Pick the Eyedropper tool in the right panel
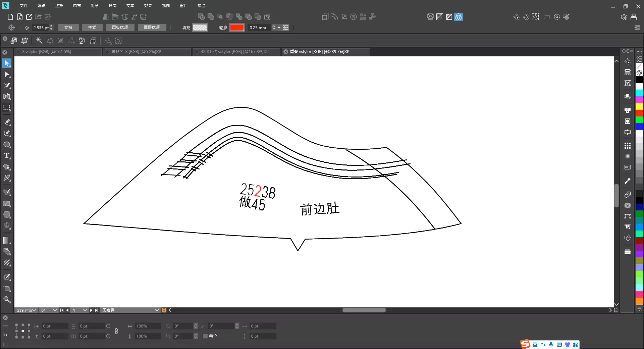This screenshot has width=644, height=349. 627,181
